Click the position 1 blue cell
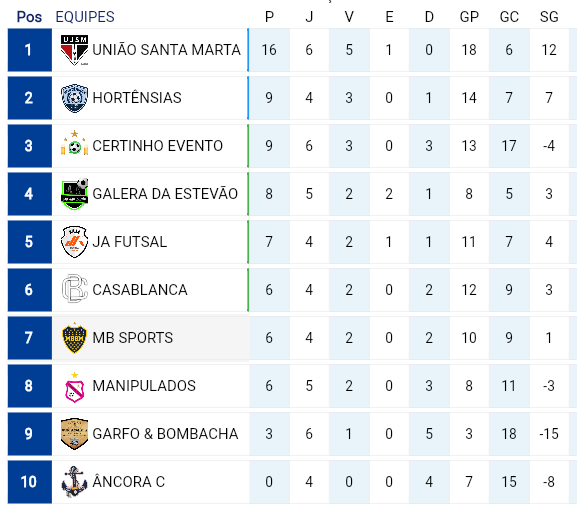The height and width of the screenshot is (513, 577). (30, 50)
